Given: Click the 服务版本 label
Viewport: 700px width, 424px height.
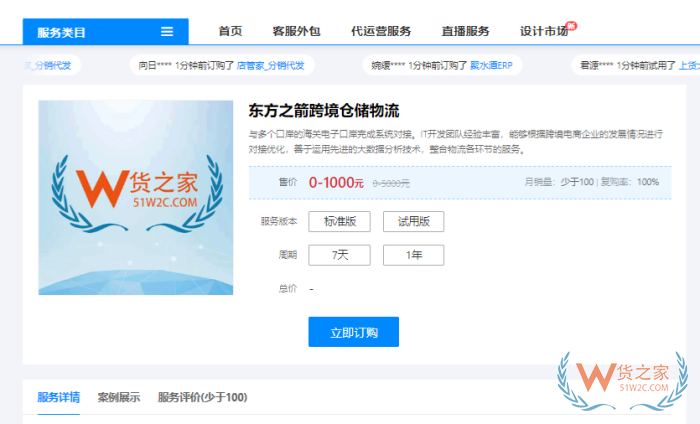Looking at the screenshot, I should (279, 221).
